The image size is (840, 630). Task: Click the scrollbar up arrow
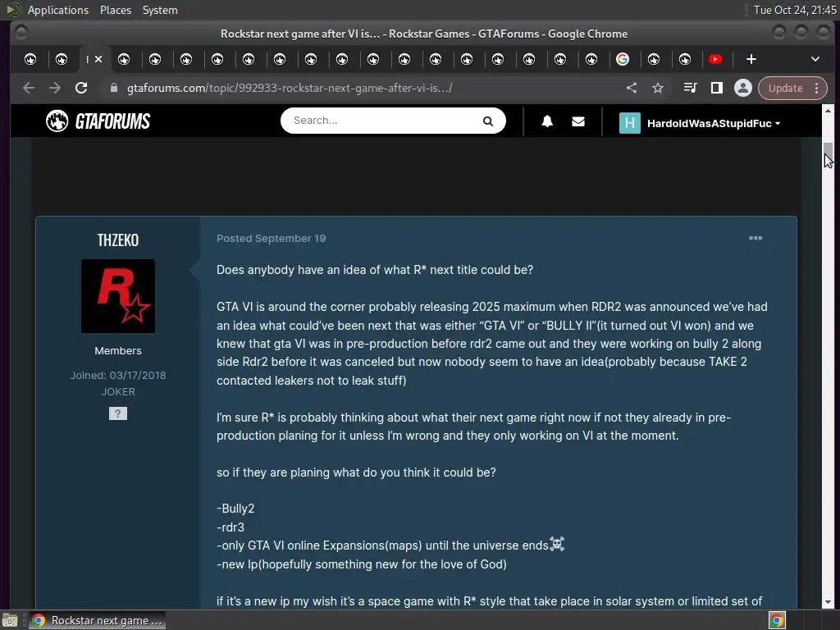[x=828, y=111]
